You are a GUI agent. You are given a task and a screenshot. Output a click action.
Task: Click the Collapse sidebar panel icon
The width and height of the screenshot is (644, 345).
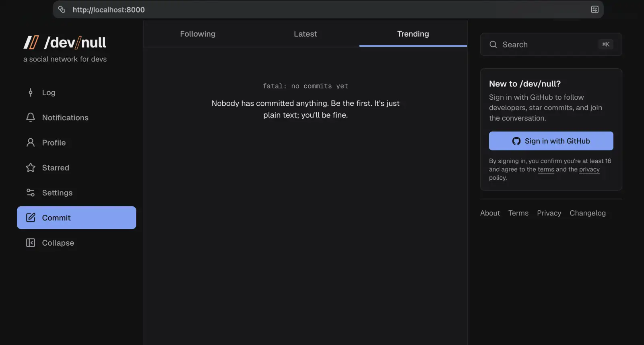pyautogui.click(x=31, y=243)
